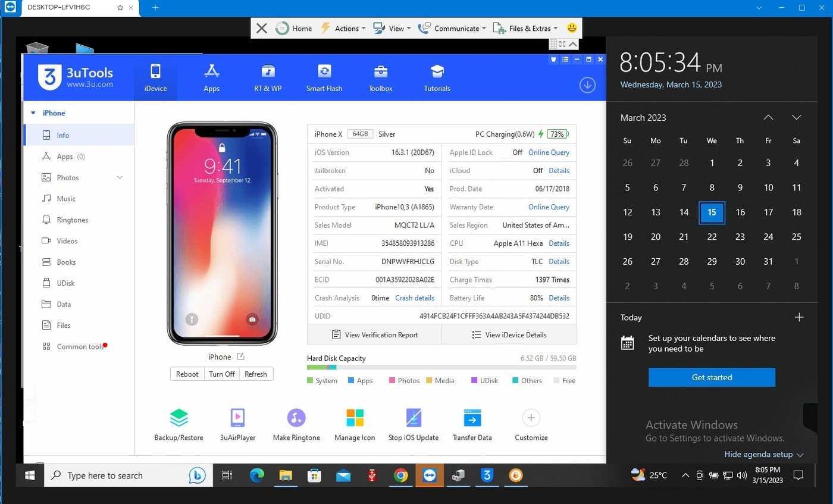Open the Transfer Data tool
Screen dimensions: 833x504
[471, 424]
